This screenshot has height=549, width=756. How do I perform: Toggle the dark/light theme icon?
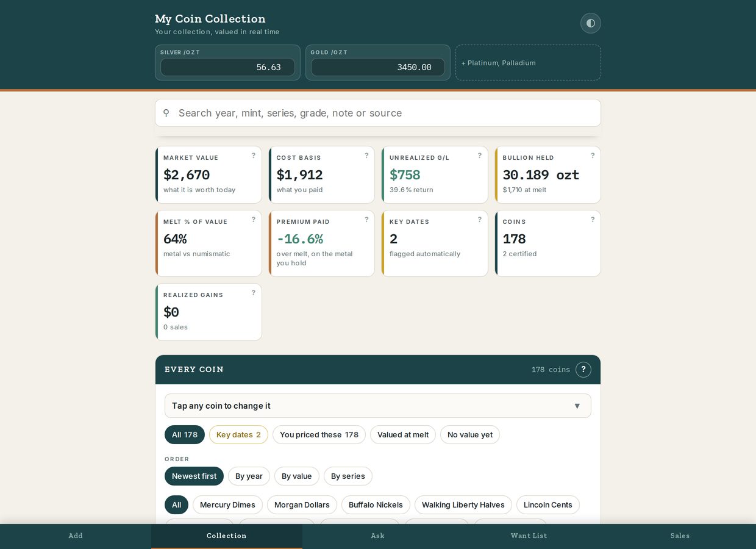[x=590, y=23]
